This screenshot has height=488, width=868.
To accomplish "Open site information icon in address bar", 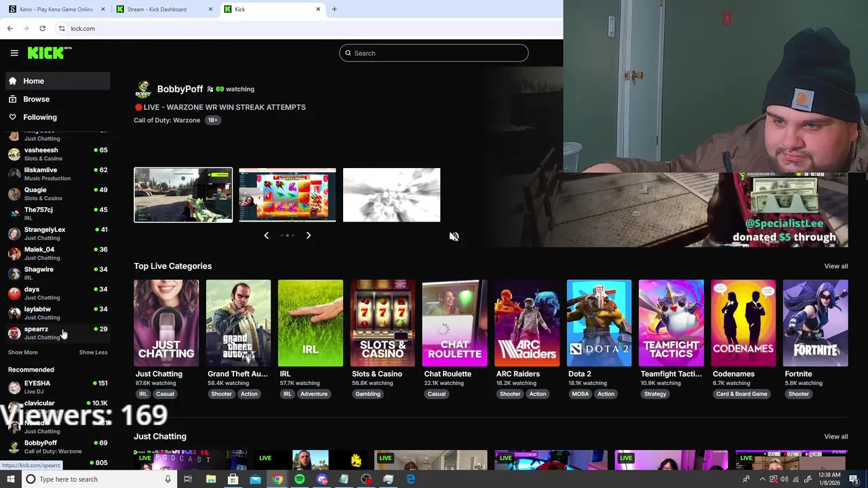I will 62,28.
